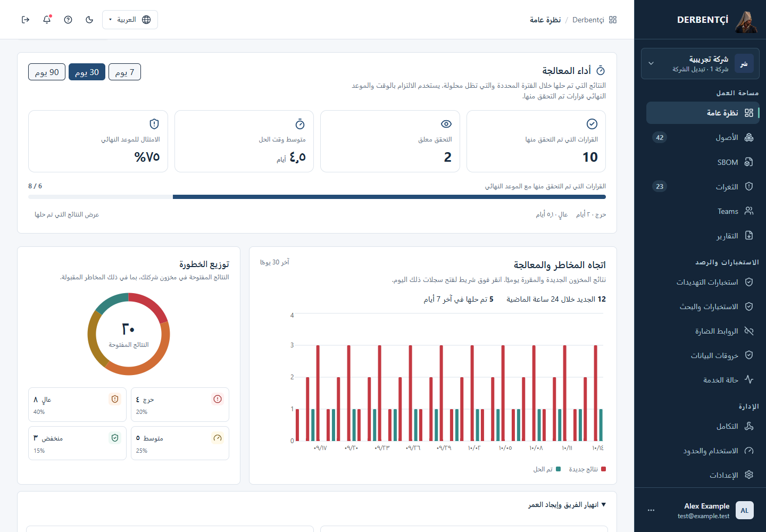Click the حرج critical severity card

180,404
